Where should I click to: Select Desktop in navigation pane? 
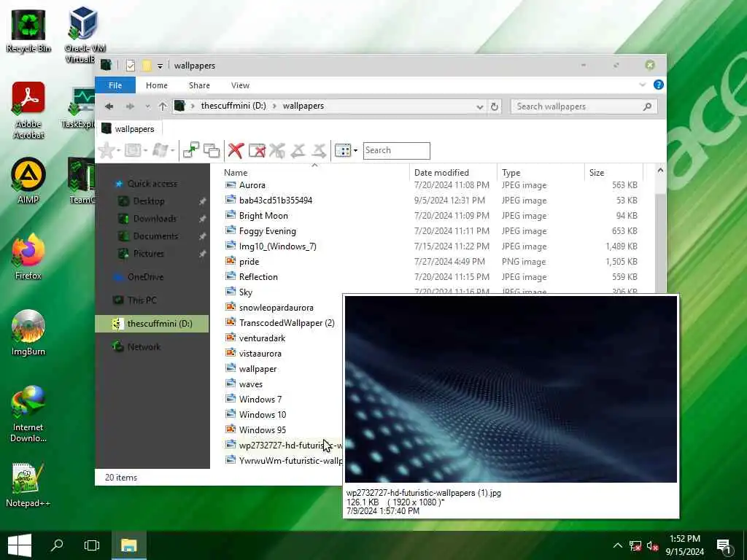tap(149, 201)
